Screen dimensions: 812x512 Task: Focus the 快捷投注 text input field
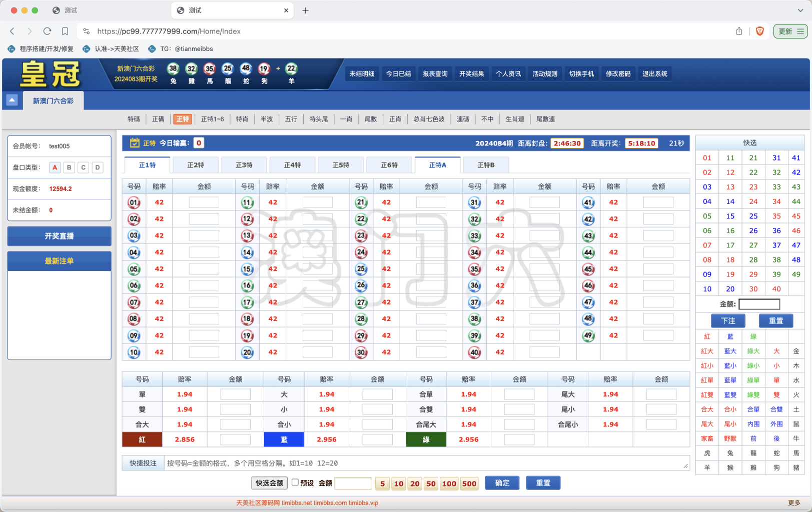point(425,463)
